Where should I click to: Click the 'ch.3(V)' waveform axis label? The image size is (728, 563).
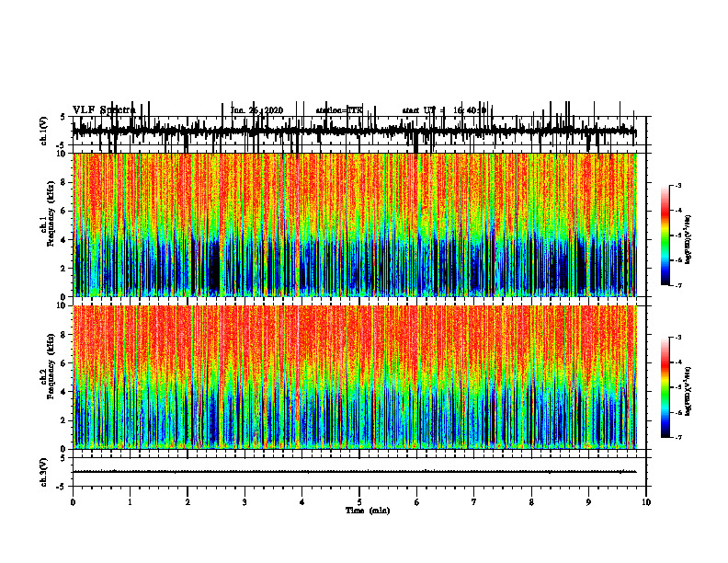(x=44, y=472)
